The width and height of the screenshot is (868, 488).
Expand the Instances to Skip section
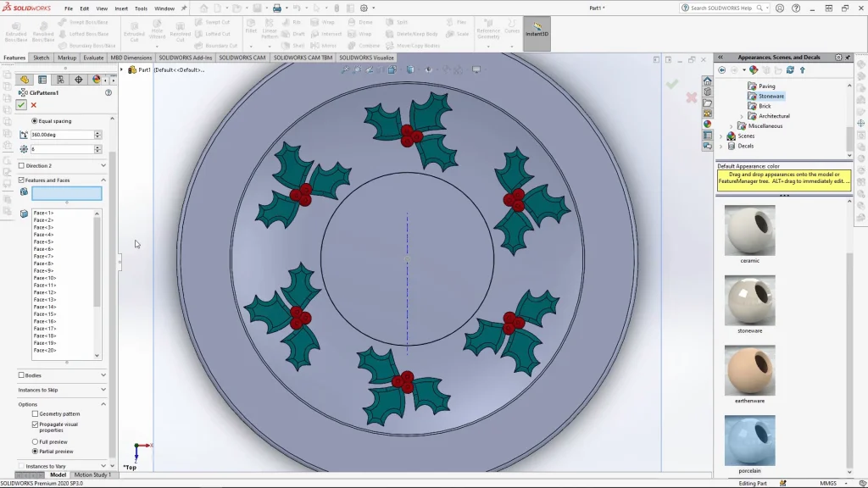point(103,390)
